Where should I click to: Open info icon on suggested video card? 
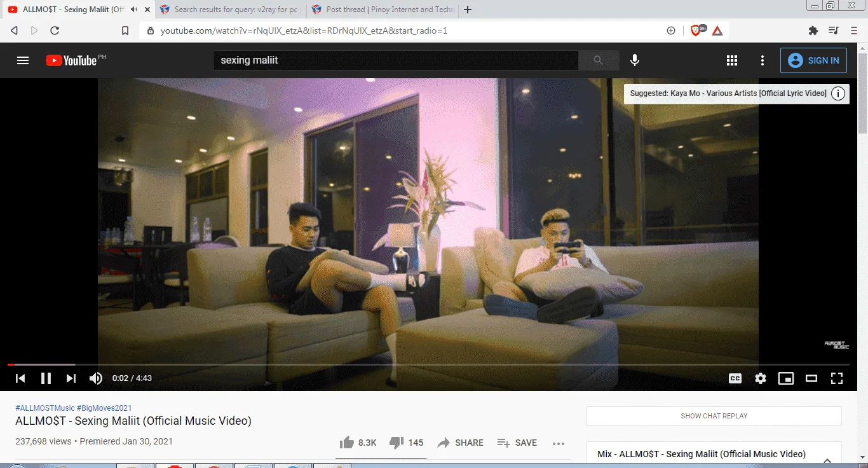pyautogui.click(x=838, y=93)
